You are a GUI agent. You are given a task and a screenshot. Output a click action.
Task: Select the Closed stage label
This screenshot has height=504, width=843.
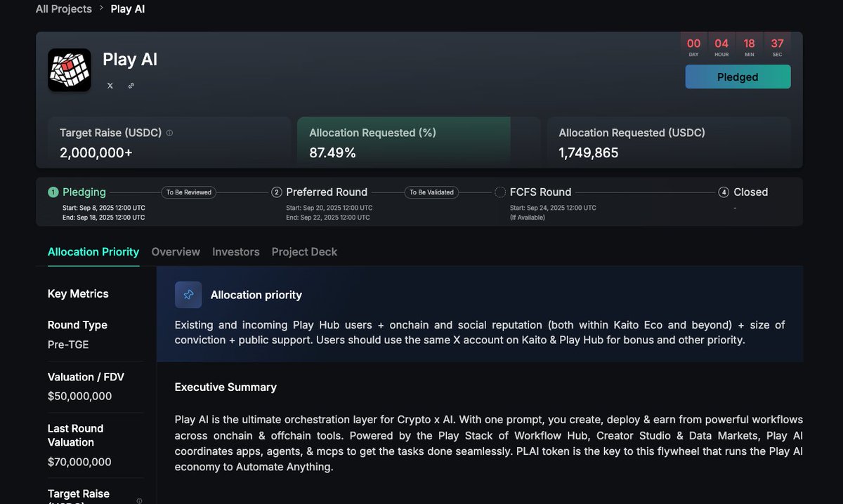coord(751,192)
